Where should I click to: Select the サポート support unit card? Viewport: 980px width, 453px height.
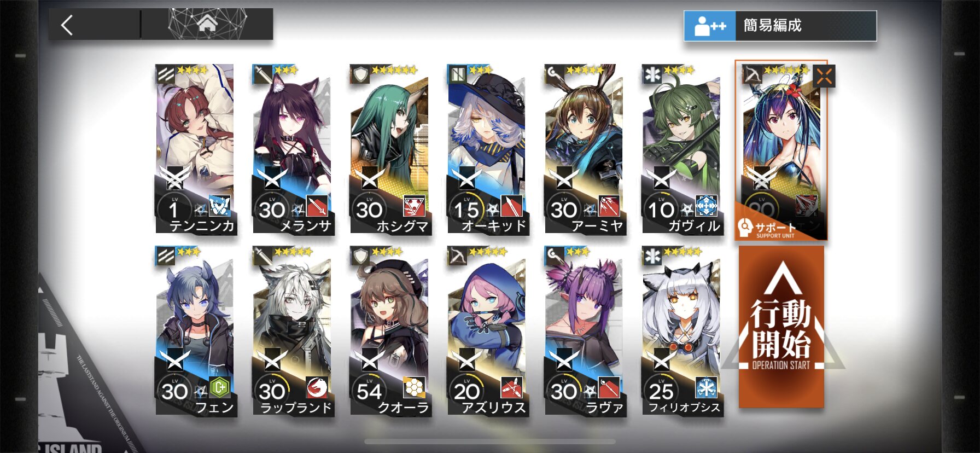[780, 150]
